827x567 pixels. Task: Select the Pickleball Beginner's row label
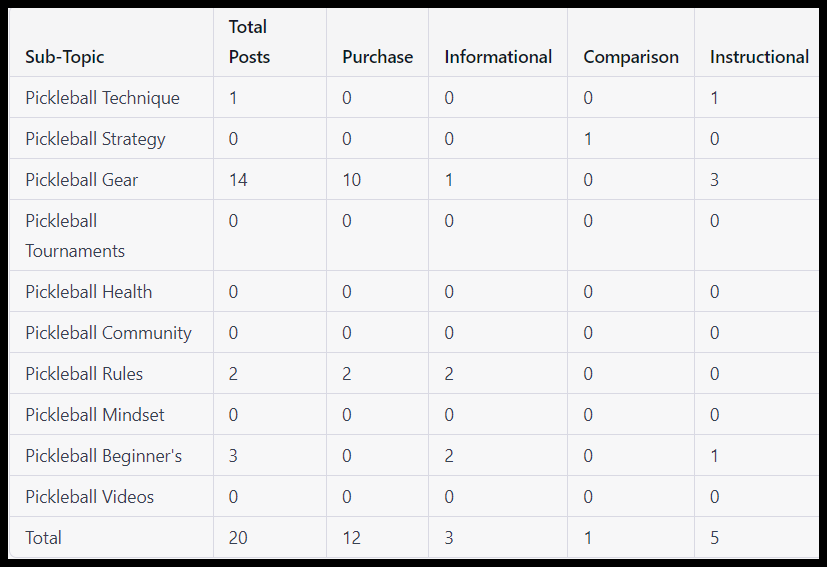point(104,456)
